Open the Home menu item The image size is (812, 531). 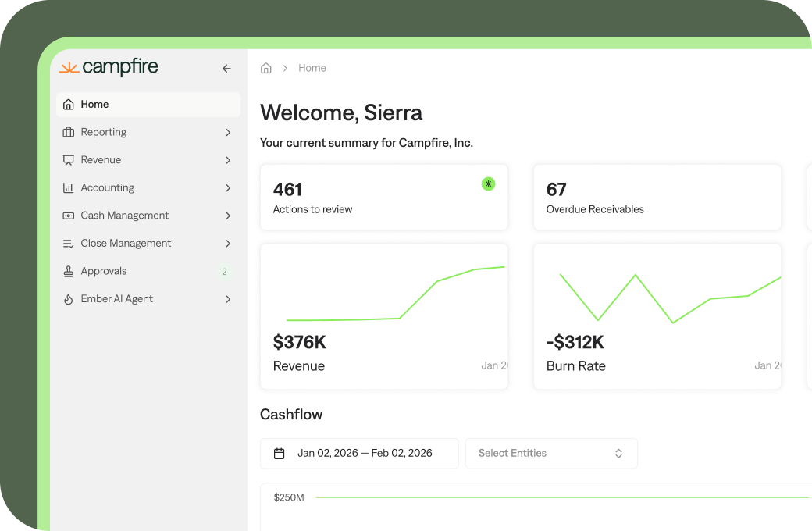[148, 104]
